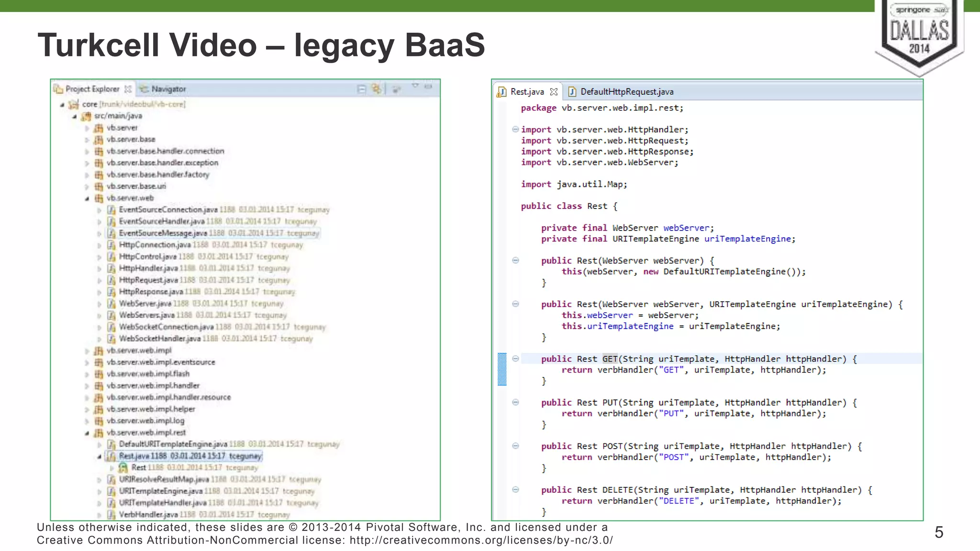Expand the EventSourceConnection.java node arrow

(x=100, y=210)
